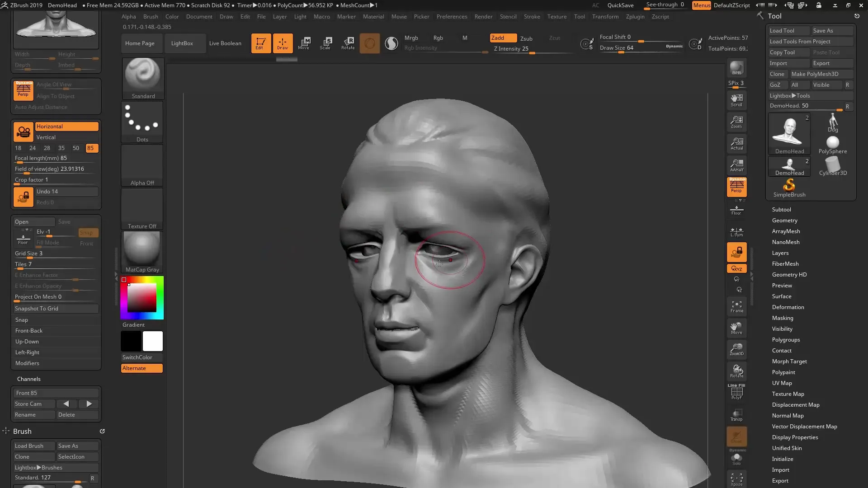Select the Move gizmo tool
This screenshot has width=868, height=488.
304,43
